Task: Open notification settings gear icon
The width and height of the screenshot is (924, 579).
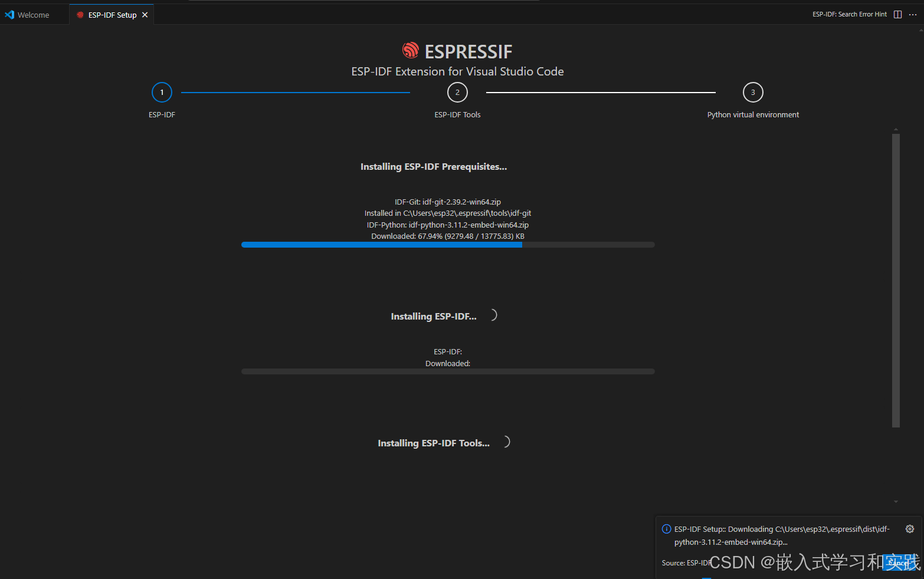Action: (x=910, y=529)
